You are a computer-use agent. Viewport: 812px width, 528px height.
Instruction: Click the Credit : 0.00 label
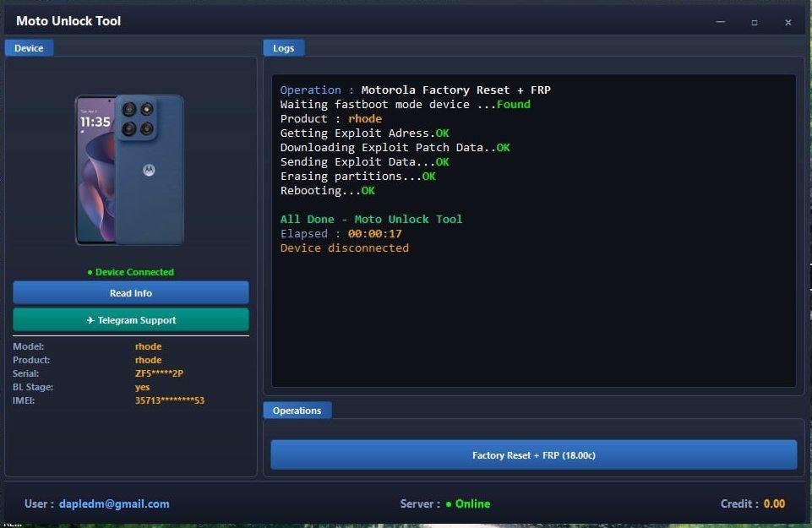(753, 504)
